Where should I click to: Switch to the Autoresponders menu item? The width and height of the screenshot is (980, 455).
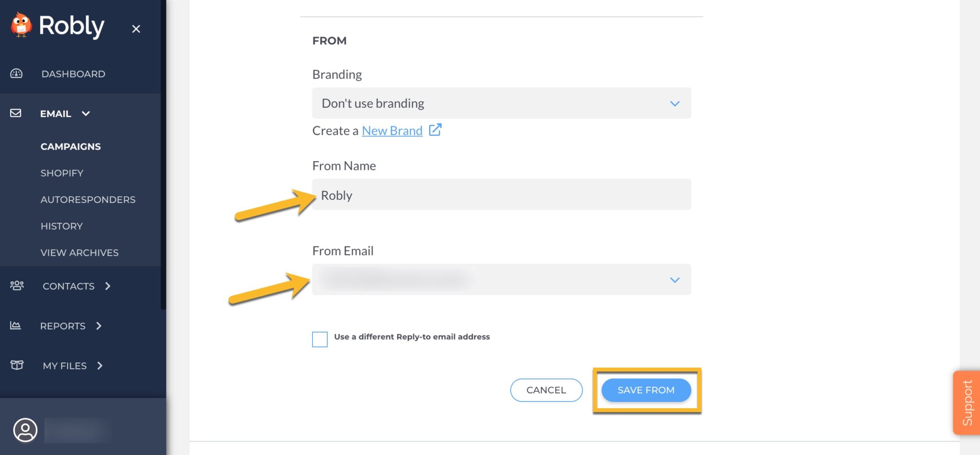coord(88,200)
